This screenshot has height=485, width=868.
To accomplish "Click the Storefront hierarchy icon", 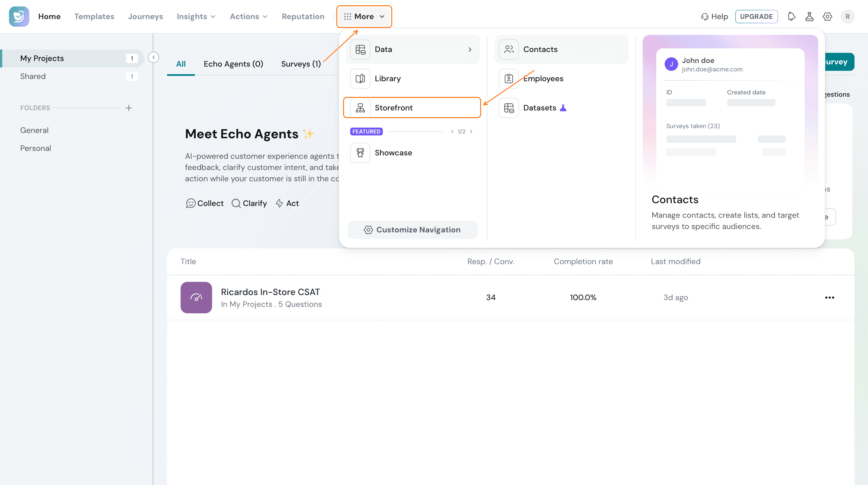I will click(360, 108).
